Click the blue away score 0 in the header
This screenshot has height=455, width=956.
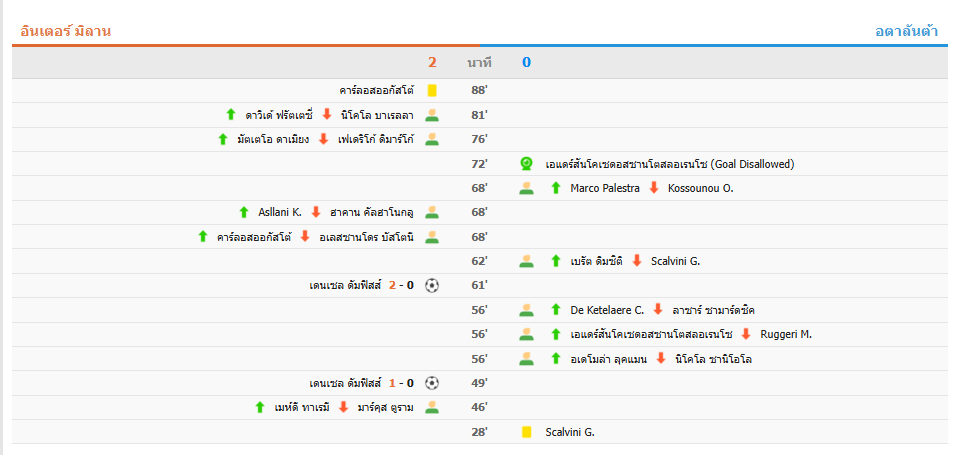(527, 62)
